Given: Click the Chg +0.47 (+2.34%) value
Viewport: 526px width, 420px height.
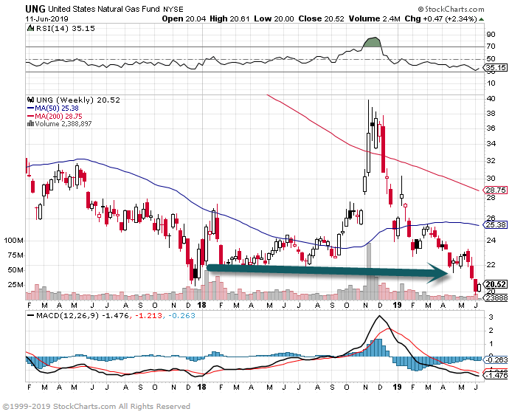Looking at the screenshot, I should click(x=441, y=18).
